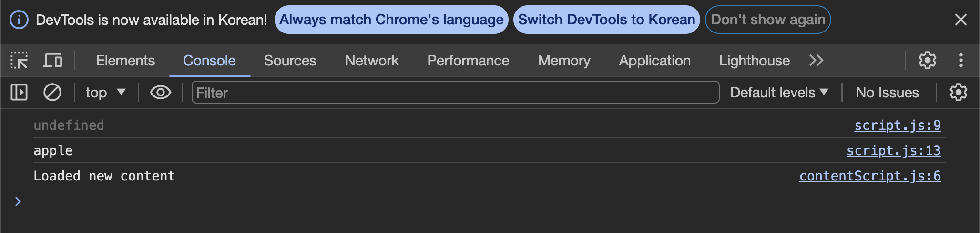The height and width of the screenshot is (233, 980).
Task: Open the Default levels dropdown
Action: (x=779, y=92)
